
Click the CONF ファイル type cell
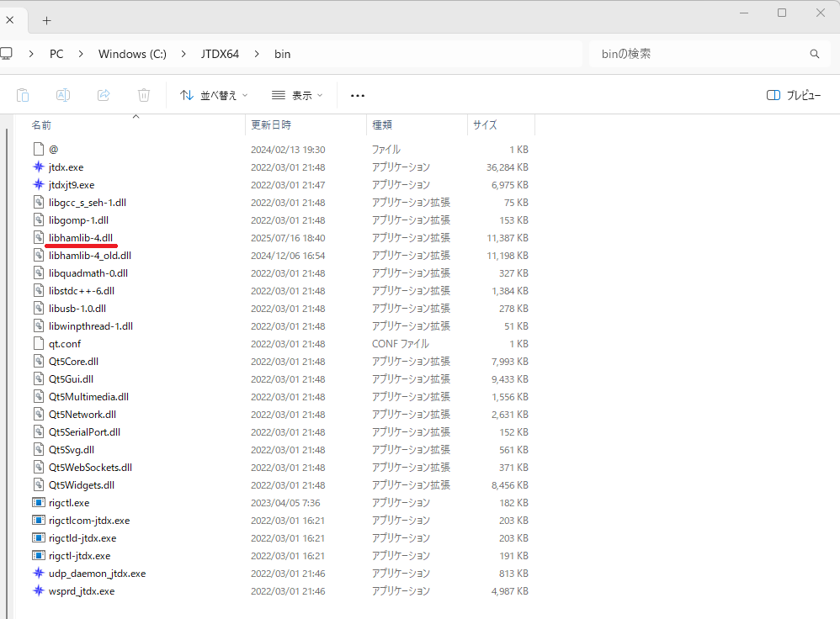pyautogui.click(x=401, y=344)
